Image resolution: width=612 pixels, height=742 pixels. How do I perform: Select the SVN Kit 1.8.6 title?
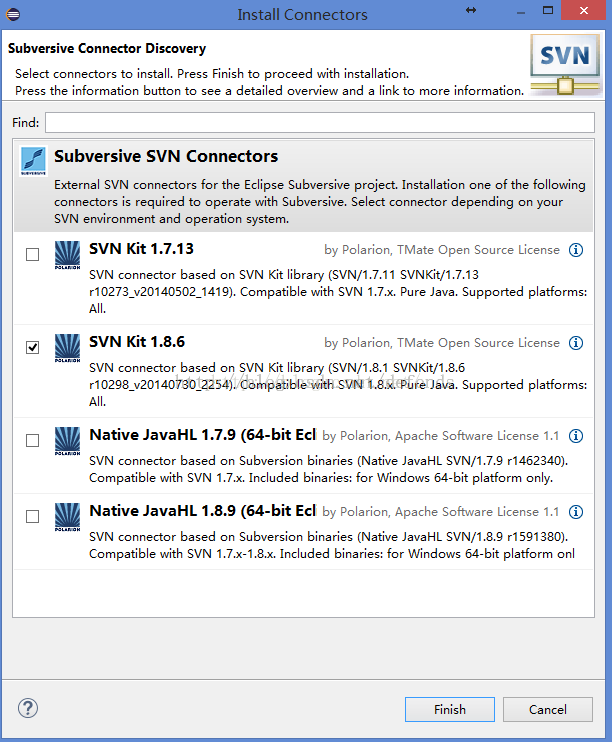137,342
